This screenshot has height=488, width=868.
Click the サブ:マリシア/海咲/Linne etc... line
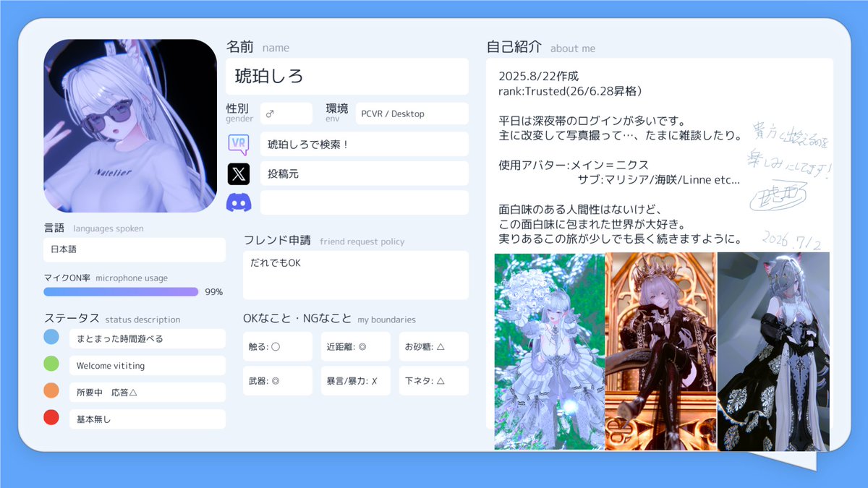(x=659, y=179)
